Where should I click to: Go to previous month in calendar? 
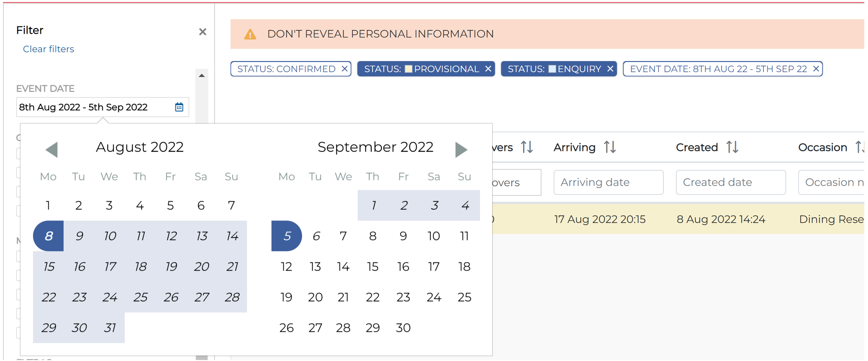(52, 149)
